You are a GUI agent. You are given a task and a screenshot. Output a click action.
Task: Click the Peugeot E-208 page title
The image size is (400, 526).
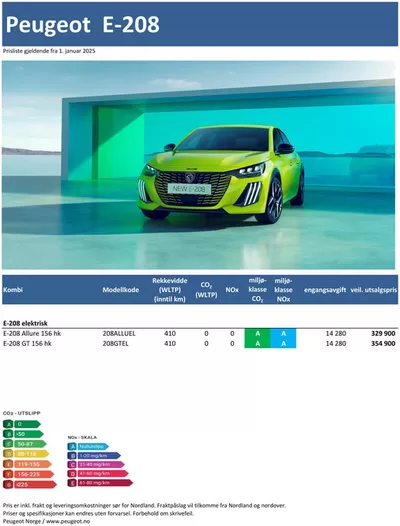83,24
